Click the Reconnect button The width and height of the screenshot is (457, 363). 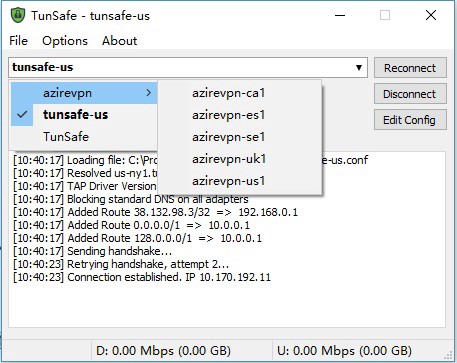[410, 68]
